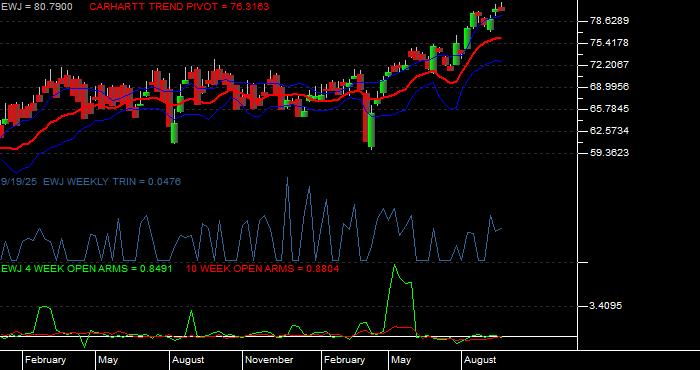
Task: Click the tall green ARMS spike near May
Action: (400, 299)
